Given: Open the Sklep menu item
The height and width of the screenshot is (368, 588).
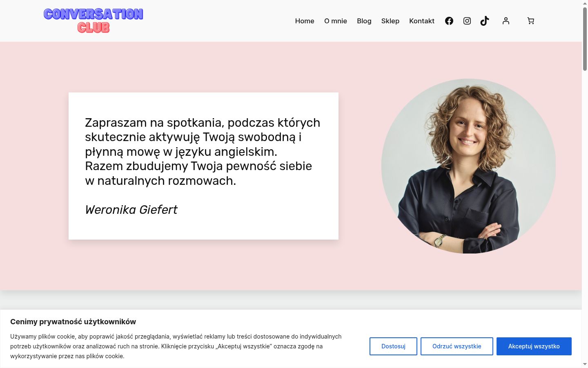Looking at the screenshot, I should tap(390, 21).
